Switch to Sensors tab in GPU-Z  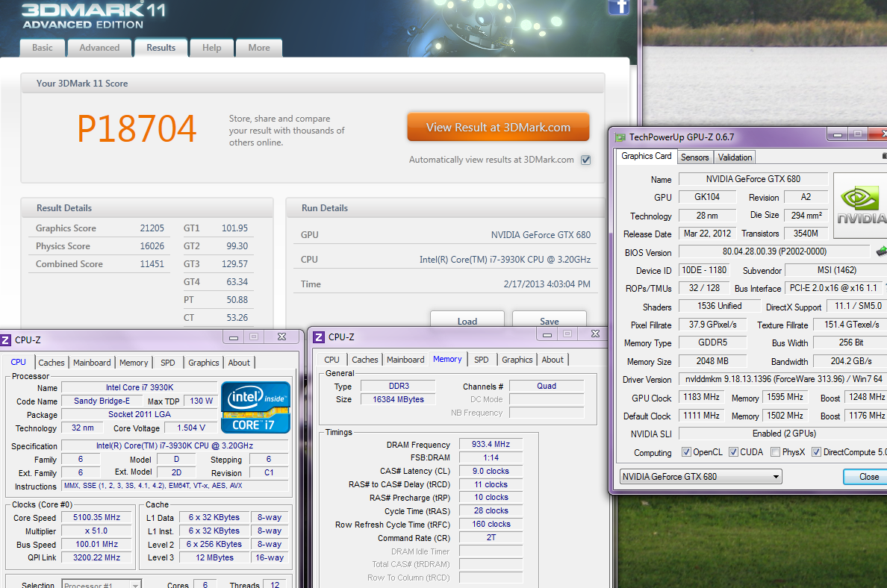point(694,157)
